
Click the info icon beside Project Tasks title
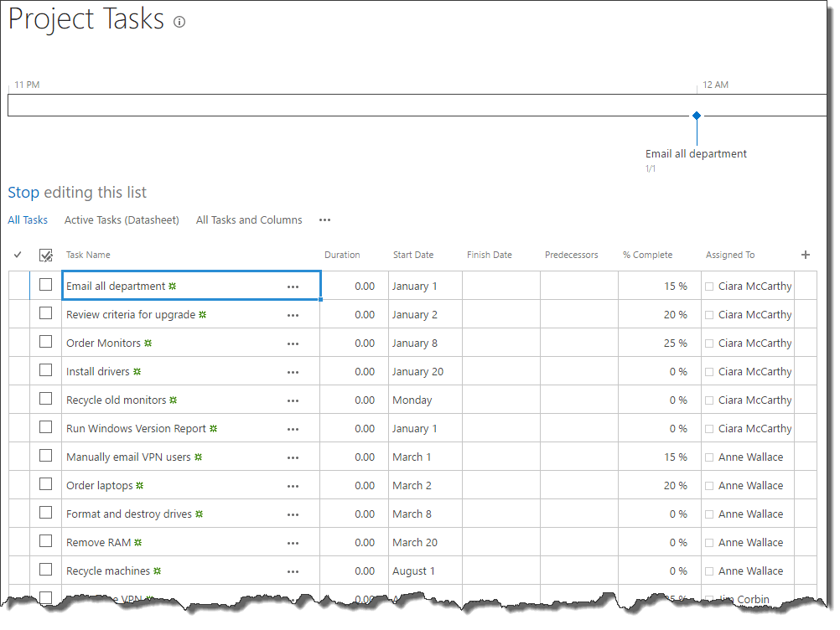(x=179, y=23)
